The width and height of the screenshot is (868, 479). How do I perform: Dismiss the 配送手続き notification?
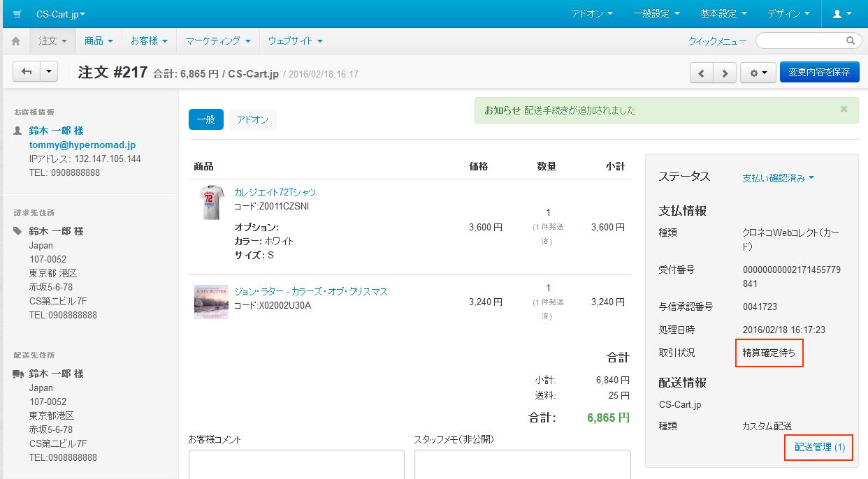pos(844,110)
